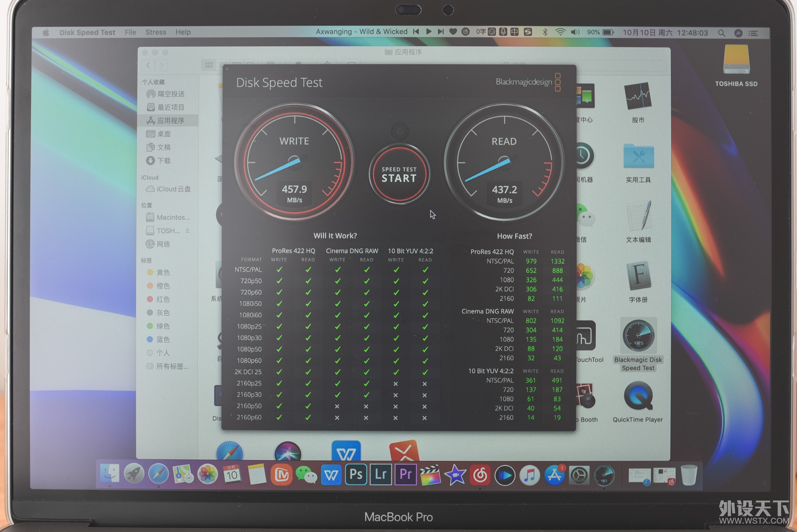This screenshot has width=797, height=532.
Task: Click the microphone input icon in menu bar
Action: (503, 31)
